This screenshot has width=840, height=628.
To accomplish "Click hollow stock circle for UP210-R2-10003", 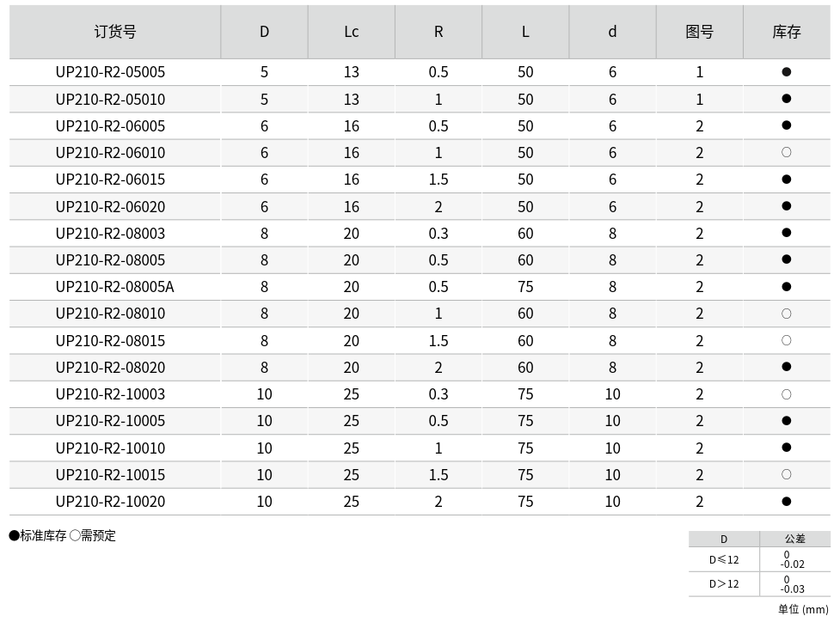I will pyautogui.click(x=786, y=394).
